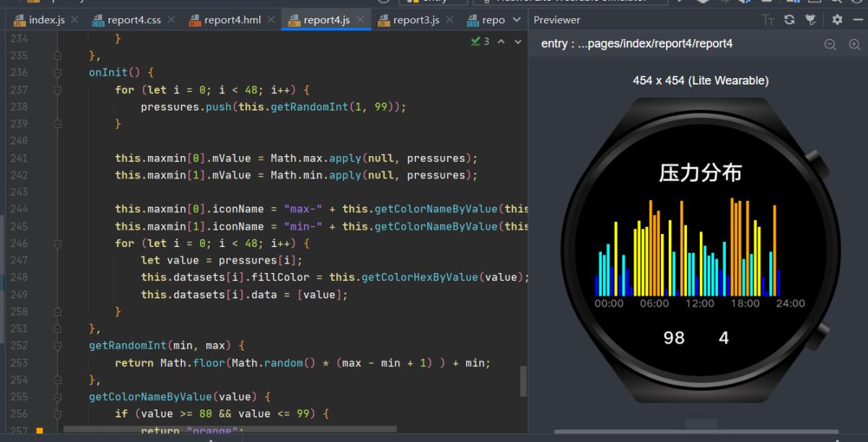Hide the Previewer panel with minimize dash
Viewport: 868px width, 442px height.
pyautogui.click(x=858, y=20)
